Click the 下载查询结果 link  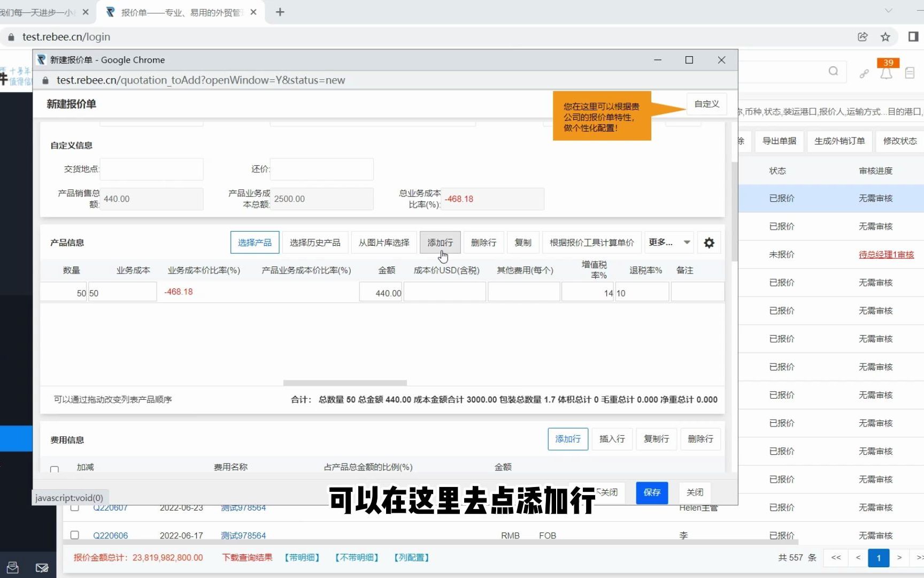click(x=247, y=558)
